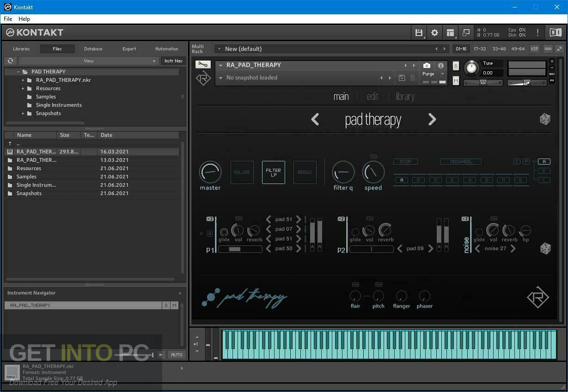Click the refresh icon in the file browser
Viewport: 568px width, 392px height.
[x=11, y=61]
